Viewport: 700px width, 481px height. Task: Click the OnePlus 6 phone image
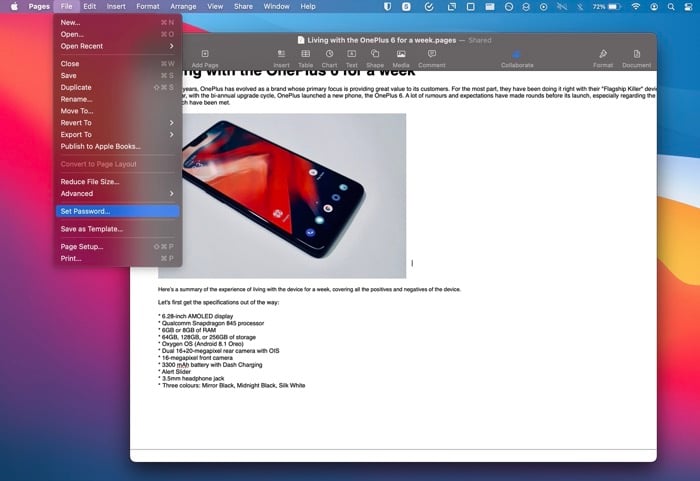pos(294,196)
